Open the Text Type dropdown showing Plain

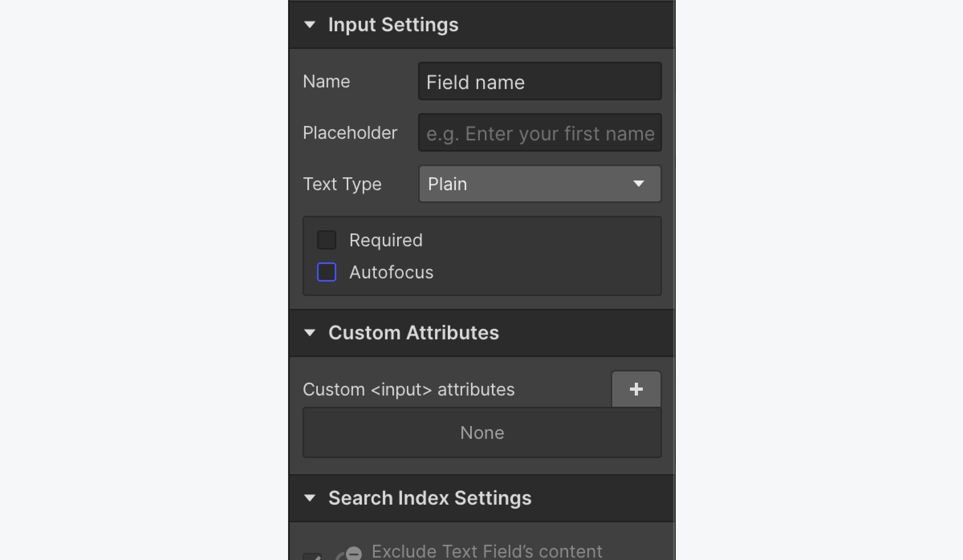[x=540, y=184]
